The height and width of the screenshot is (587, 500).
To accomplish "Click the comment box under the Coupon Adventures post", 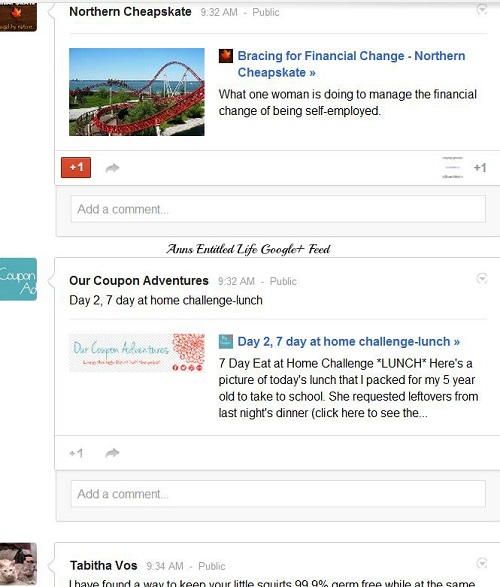I will point(278,494).
